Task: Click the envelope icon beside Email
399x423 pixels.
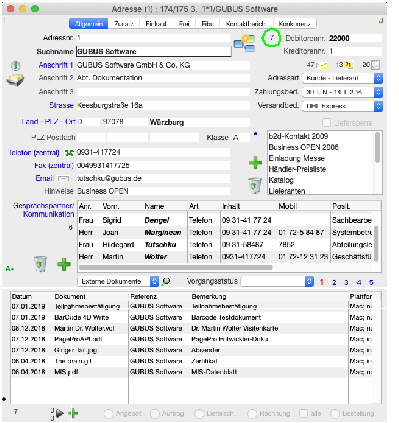Action: point(63,179)
